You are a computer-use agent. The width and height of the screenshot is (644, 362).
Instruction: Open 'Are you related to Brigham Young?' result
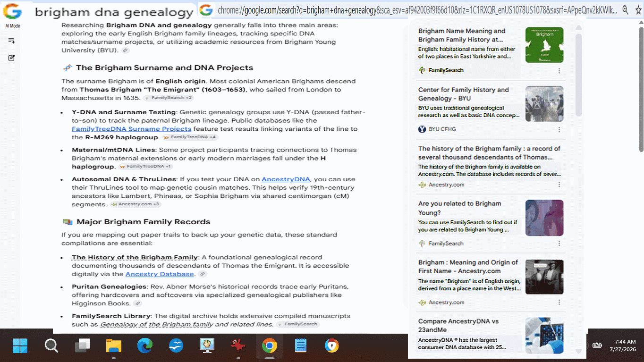tap(459, 208)
